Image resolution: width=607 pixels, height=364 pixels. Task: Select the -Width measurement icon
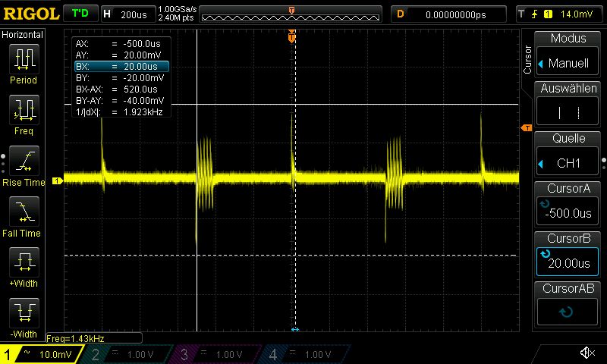[x=24, y=317]
